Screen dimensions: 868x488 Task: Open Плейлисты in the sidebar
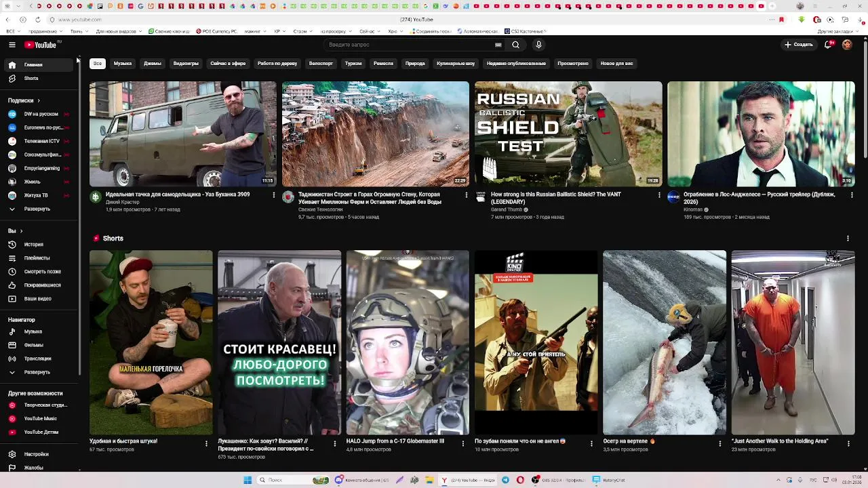(x=39, y=258)
